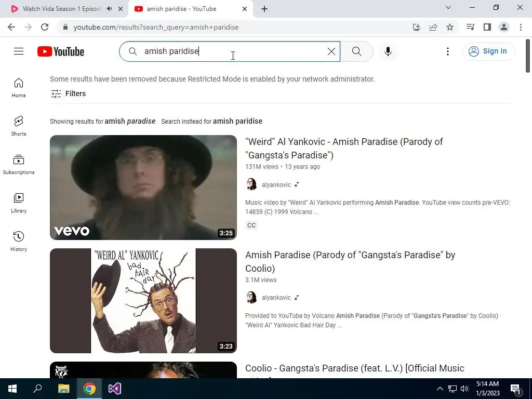Viewport: 532px width, 399px height.
Task: Open Library in sidebar
Action: coord(19,203)
